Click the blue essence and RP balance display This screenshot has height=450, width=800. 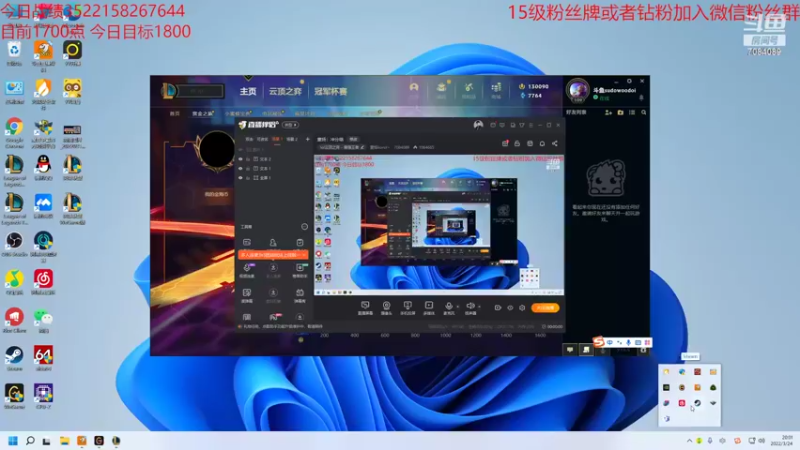click(x=534, y=91)
